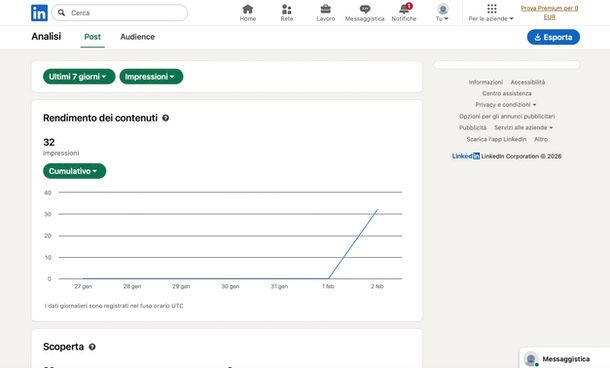The width and height of the screenshot is (610, 368).
Task: Click the Prova Premium per 0 EUR link
Action: click(x=549, y=12)
